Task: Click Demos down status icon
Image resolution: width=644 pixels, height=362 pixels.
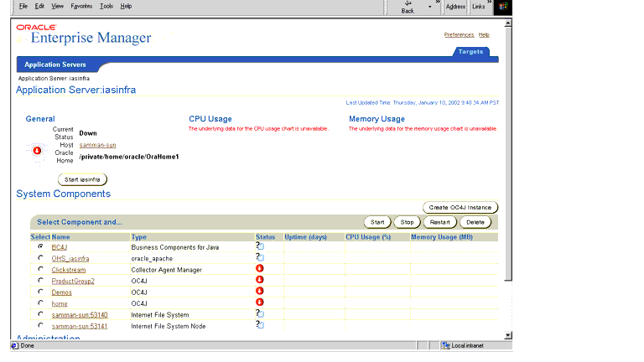Action: [x=260, y=291]
